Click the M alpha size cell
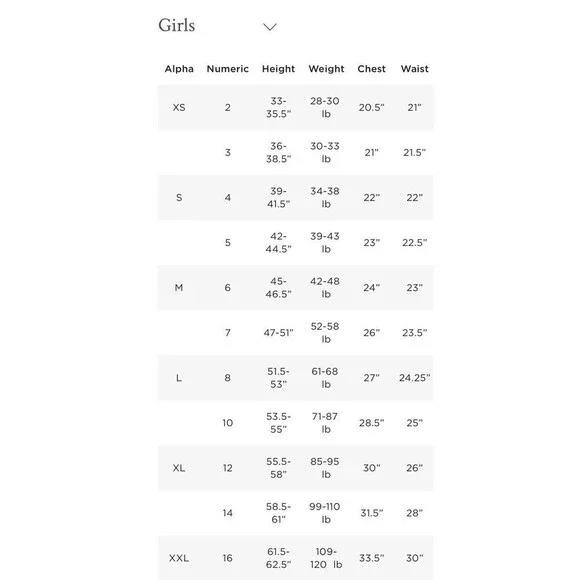This screenshot has width=580, height=580. [x=179, y=288]
